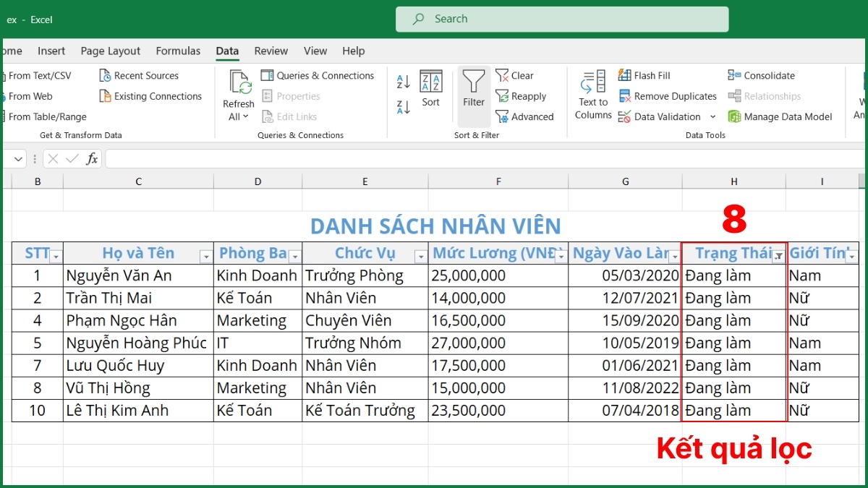Click in the Search box
Image resolution: width=868 pixels, height=488 pixels.
click(561, 19)
